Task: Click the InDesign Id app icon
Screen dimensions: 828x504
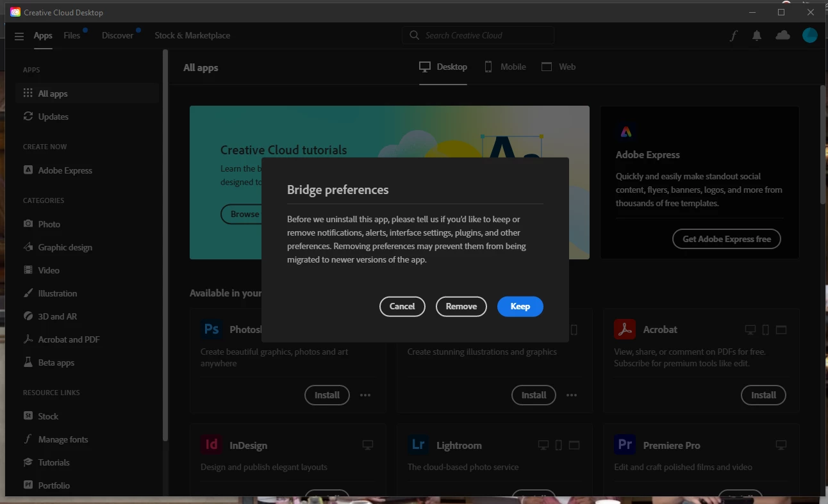Action: [x=211, y=444]
